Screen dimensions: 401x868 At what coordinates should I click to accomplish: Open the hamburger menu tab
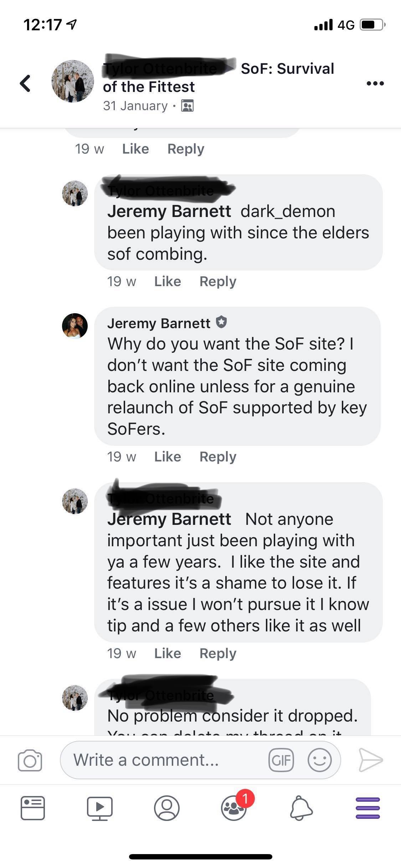coord(367,808)
